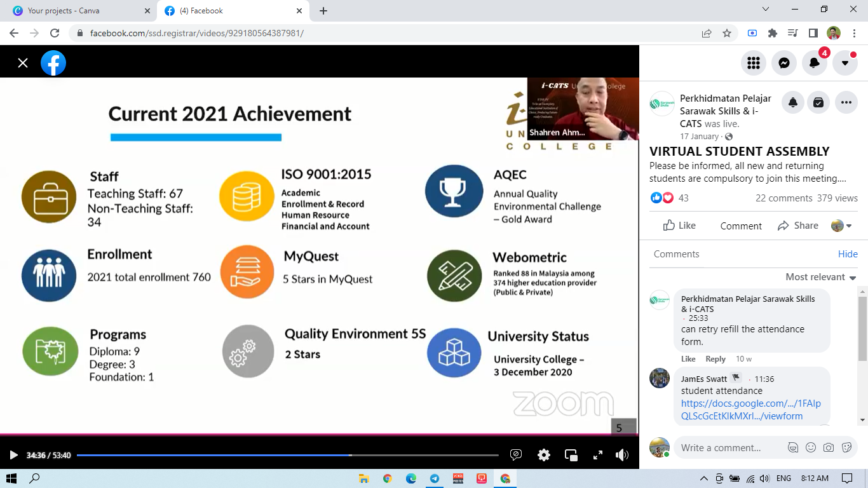Enter fullscreen video mode
Image resolution: width=868 pixels, height=488 pixels.
coord(597,455)
